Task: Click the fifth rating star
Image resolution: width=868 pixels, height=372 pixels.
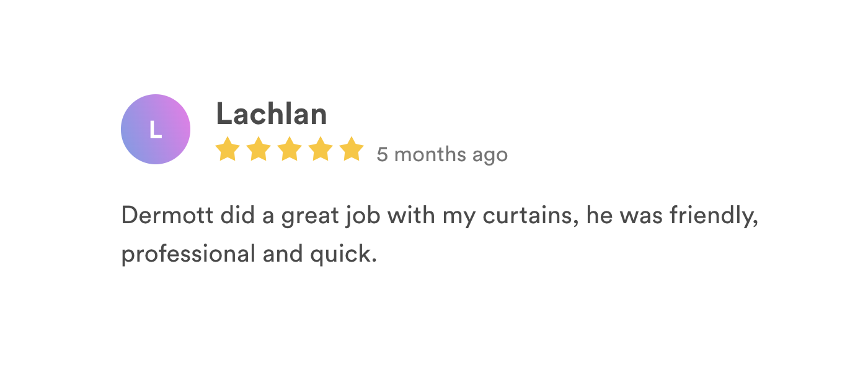Action: click(352, 149)
